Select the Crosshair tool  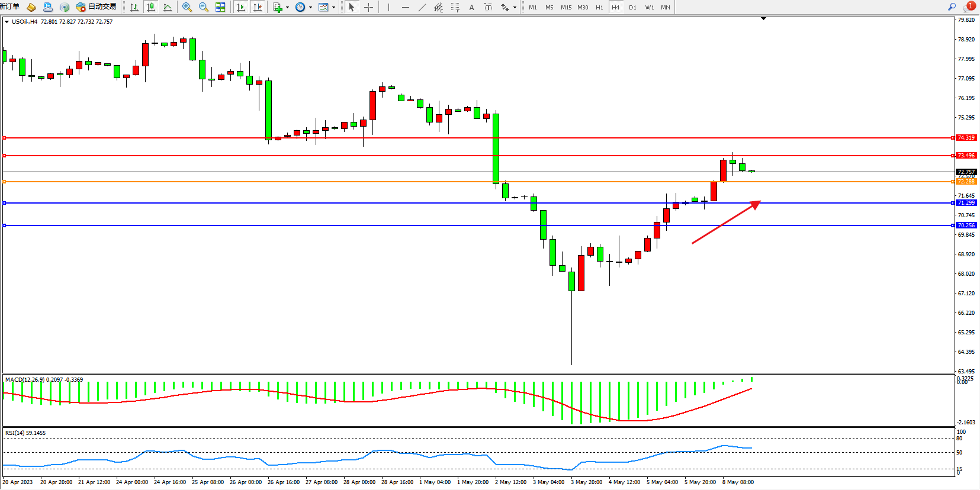[x=368, y=7]
